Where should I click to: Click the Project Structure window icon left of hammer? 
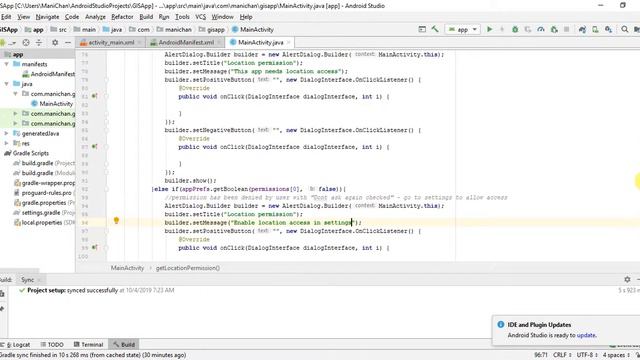click(x=422, y=29)
